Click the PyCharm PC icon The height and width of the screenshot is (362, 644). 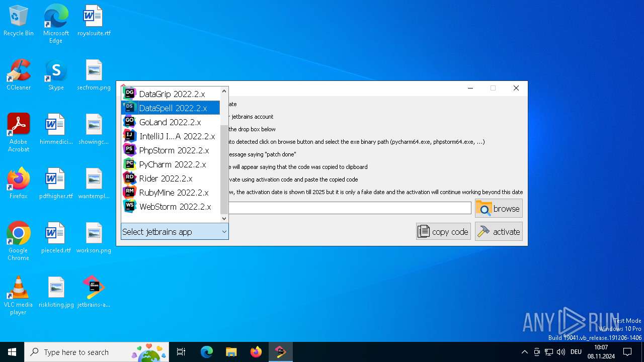(130, 164)
